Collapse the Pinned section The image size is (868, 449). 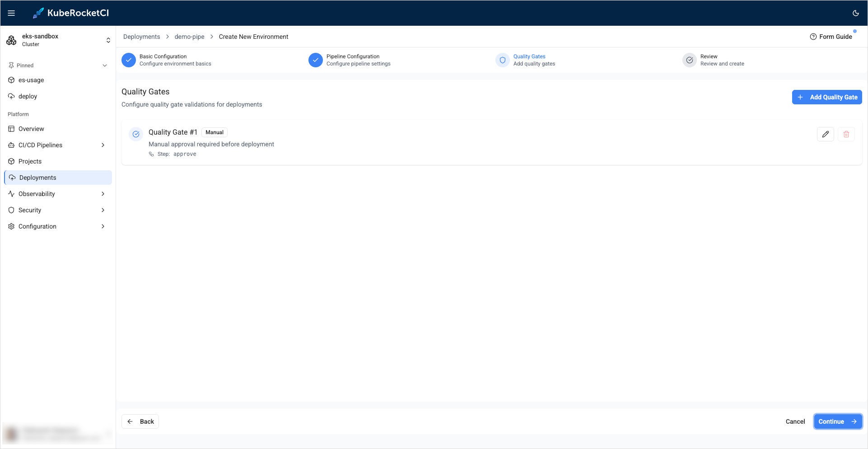pos(105,65)
